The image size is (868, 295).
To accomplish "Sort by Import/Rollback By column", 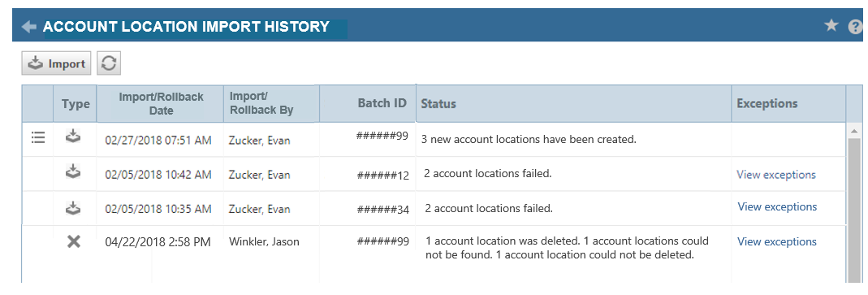I will 272,104.
